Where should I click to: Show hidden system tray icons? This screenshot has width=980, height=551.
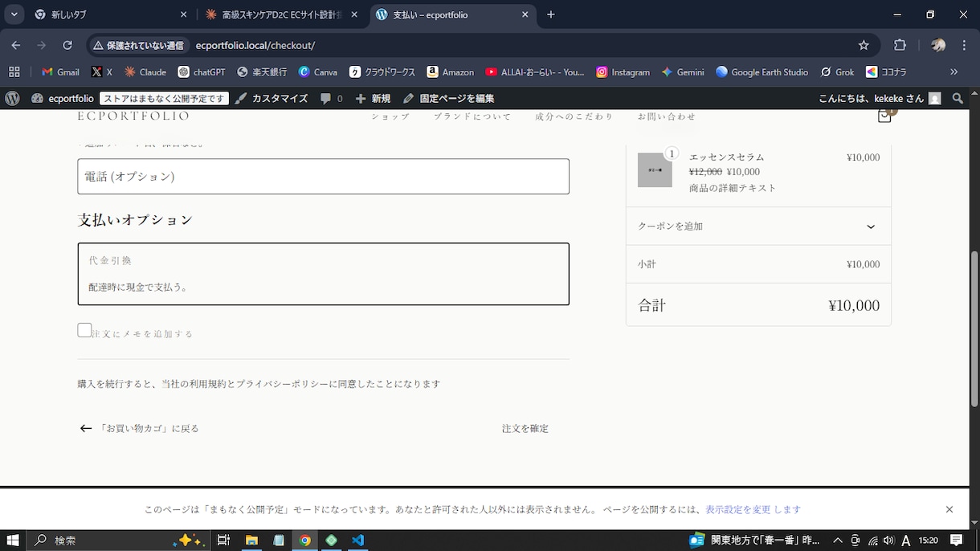click(838, 541)
